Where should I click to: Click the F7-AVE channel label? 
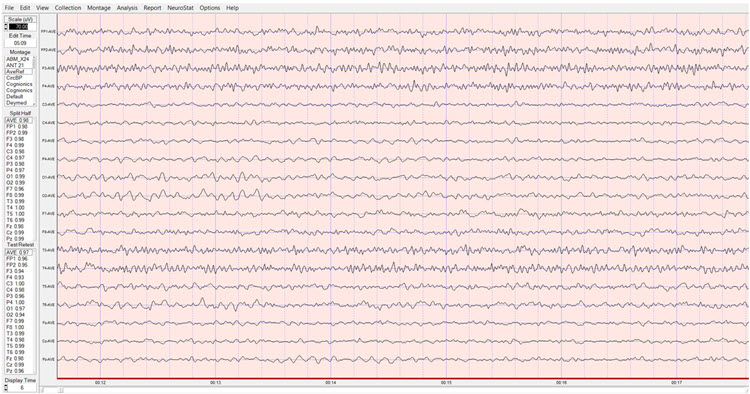pyautogui.click(x=48, y=214)
